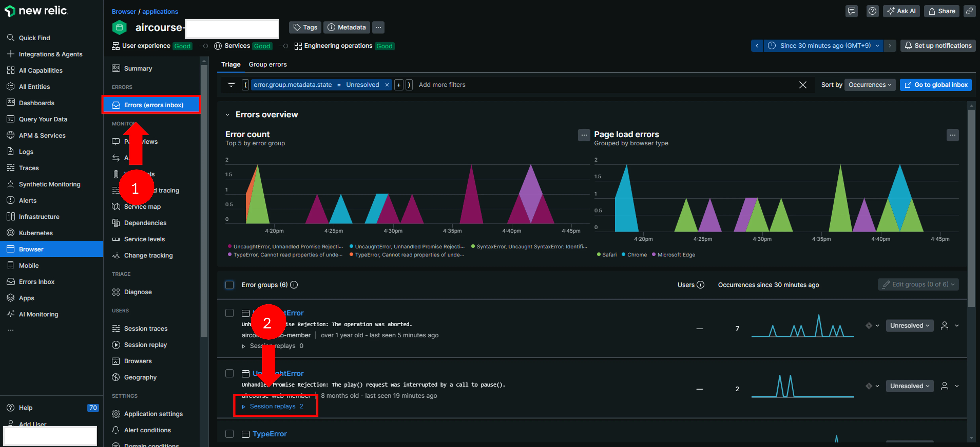
Task: Expand Session replays 2 link
Action: click(x=273, y=406)
